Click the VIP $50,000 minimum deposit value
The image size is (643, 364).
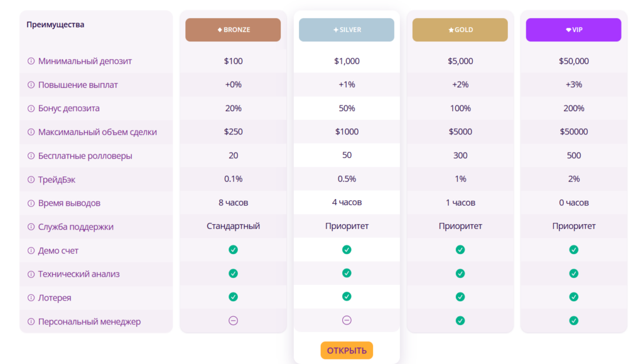point(574,62)
